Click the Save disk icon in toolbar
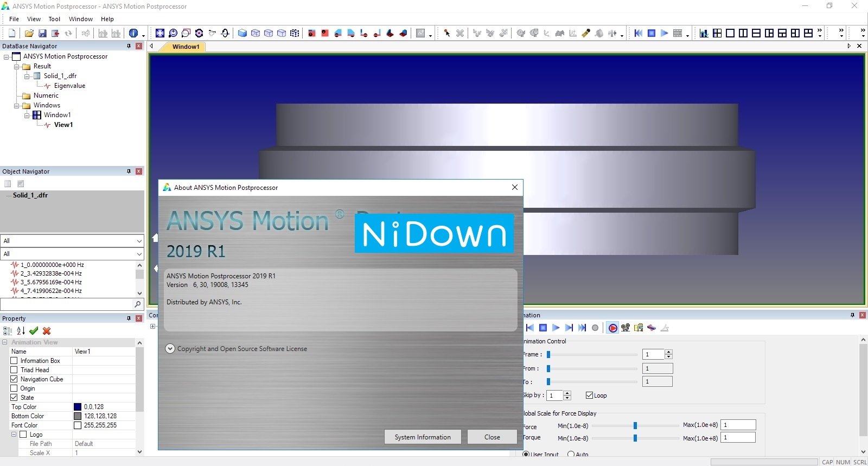The image size is (868, 466). click(42, 33)
